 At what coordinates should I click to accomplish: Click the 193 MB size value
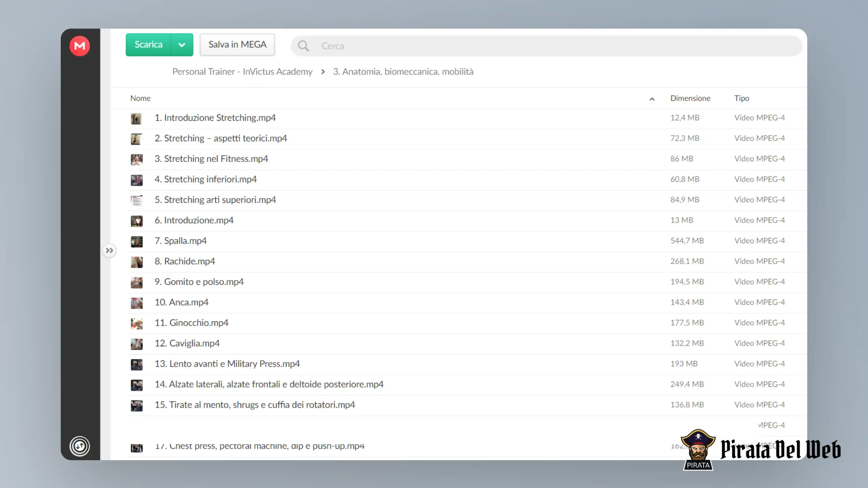coord(684,364)
